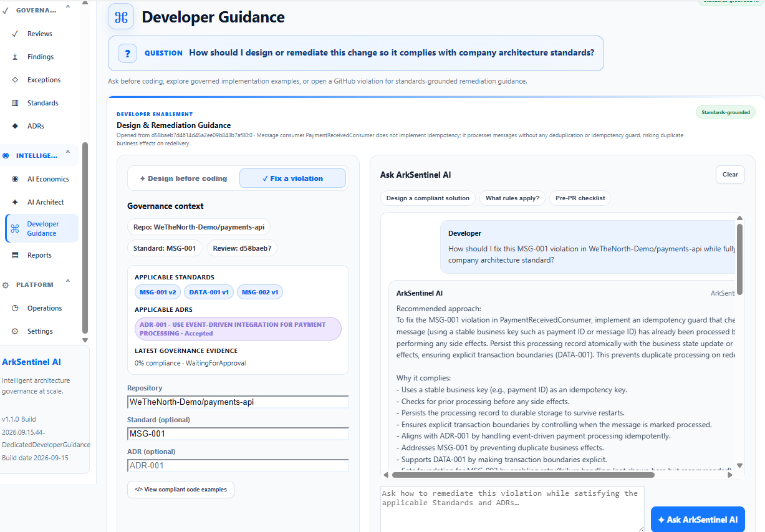Click the MSG-002 v1 standard chip
Viewport: 765px width, 532px height.
[260, 292]
